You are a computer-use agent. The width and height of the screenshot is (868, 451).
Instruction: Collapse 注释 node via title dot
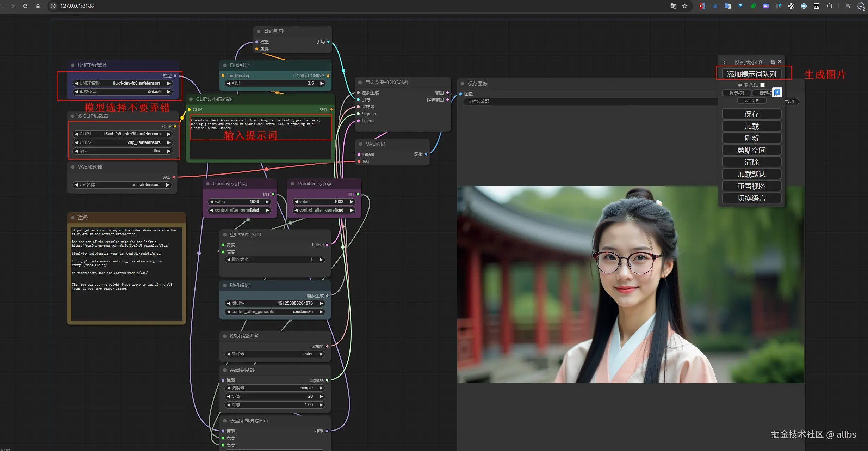click(73, 218)
